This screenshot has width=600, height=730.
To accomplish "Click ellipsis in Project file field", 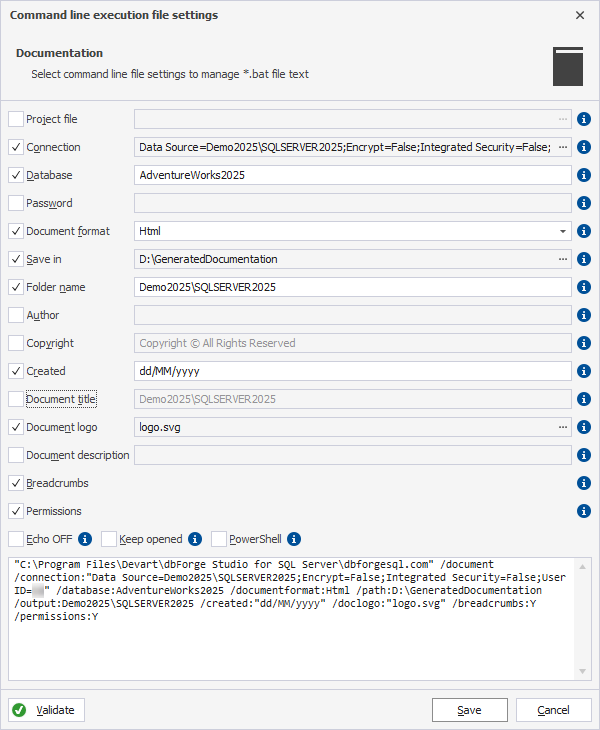I will 563,119.
